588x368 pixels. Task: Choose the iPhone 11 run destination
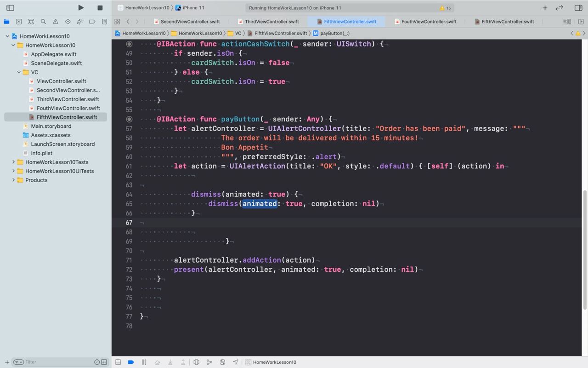point(190,8)
